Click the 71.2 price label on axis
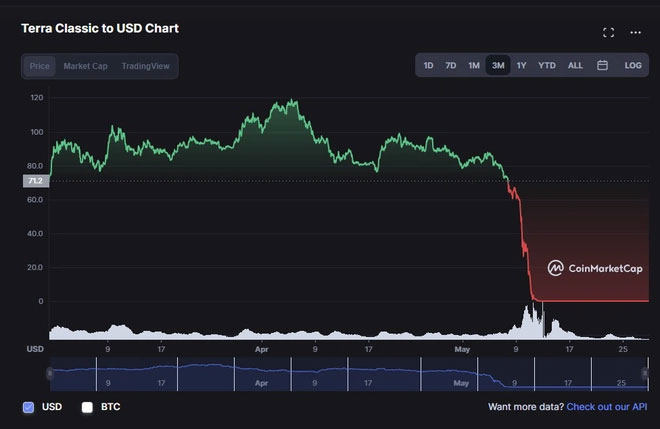This screenshot has height=429, width=660. [x=35, y=181]
